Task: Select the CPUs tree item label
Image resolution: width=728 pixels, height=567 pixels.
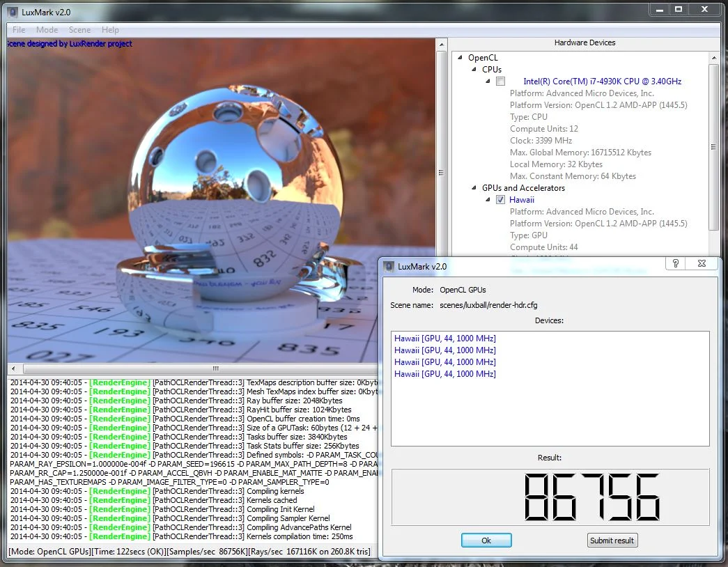Action: (x=492, y=69)
